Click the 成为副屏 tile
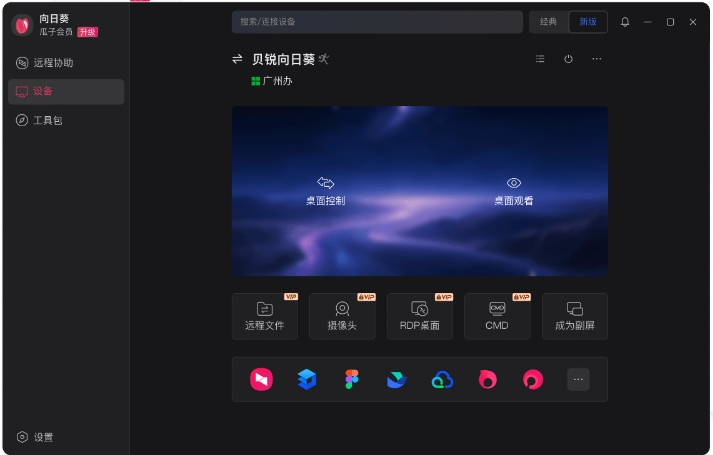 [x=575, y=316]
